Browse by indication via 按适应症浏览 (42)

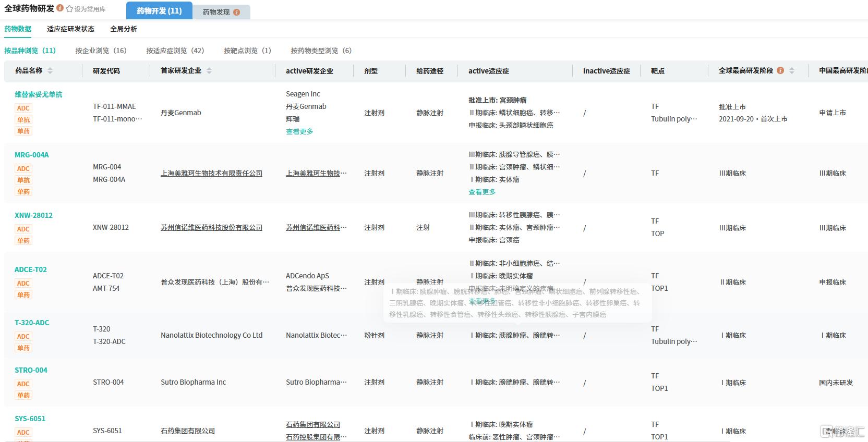175,51
